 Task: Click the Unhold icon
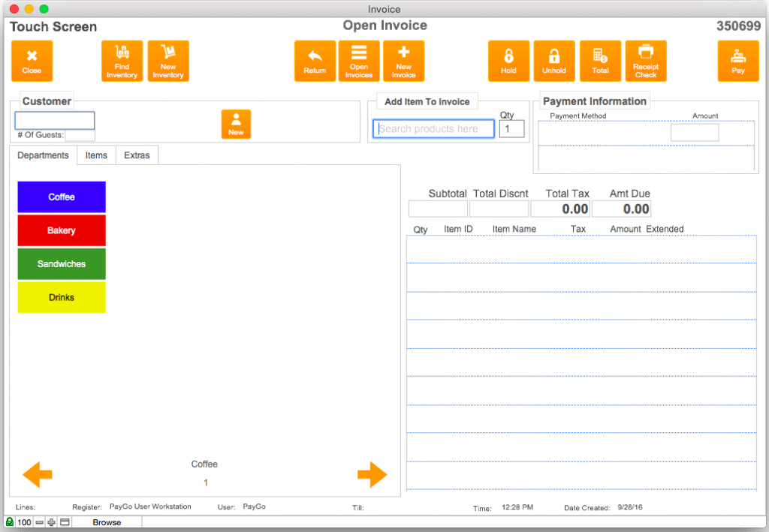554,61
